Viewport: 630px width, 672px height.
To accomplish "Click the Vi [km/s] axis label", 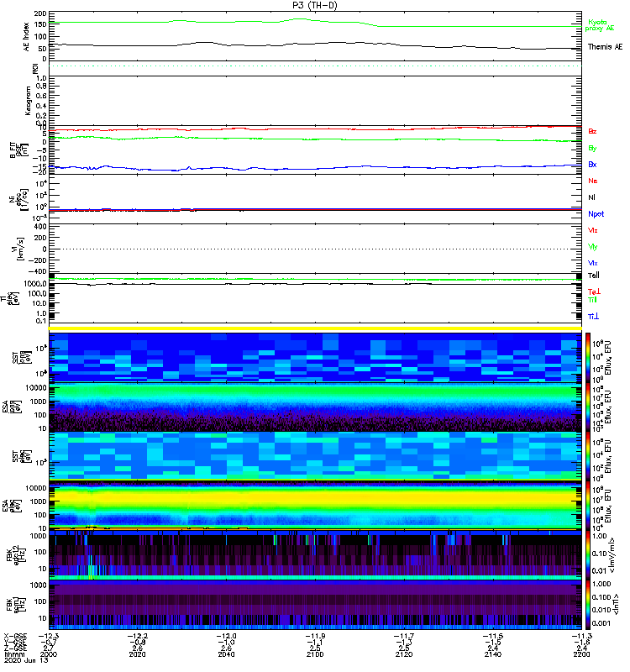I will (x=19, y=249).
